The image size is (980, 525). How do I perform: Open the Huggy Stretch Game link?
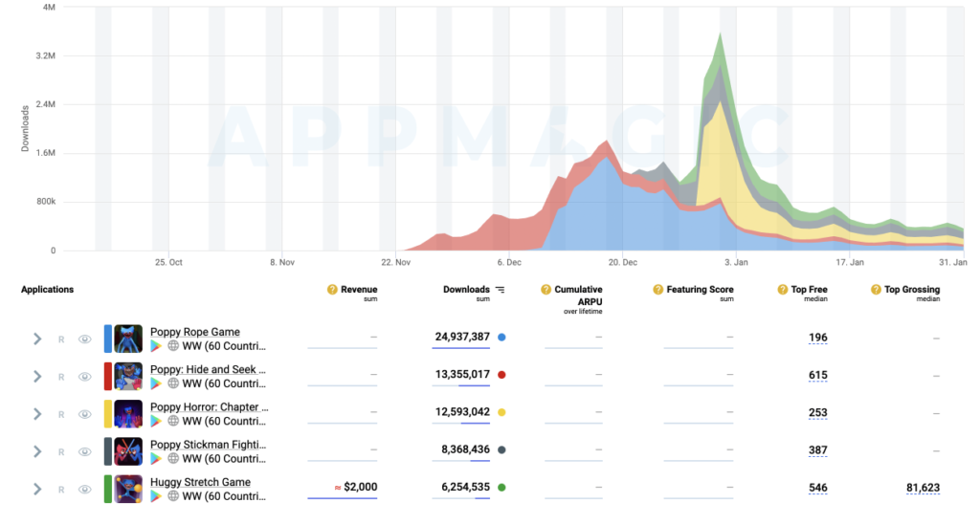click(x=200, y=482)
